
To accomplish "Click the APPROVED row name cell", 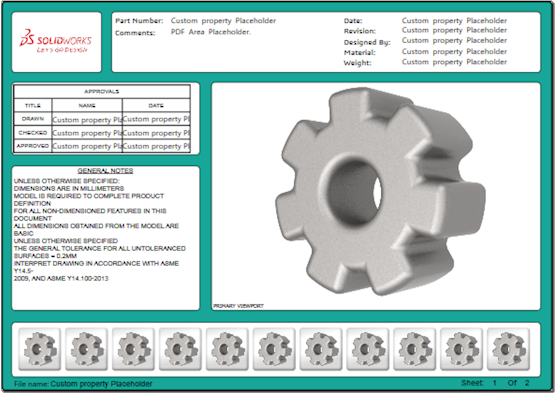I will pyautogui.click(x=87, y=146).
